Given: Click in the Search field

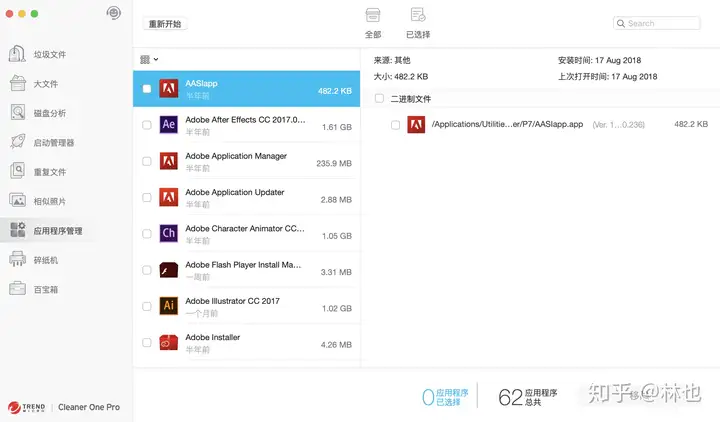Looking at the screenshot, I should 657,23.
